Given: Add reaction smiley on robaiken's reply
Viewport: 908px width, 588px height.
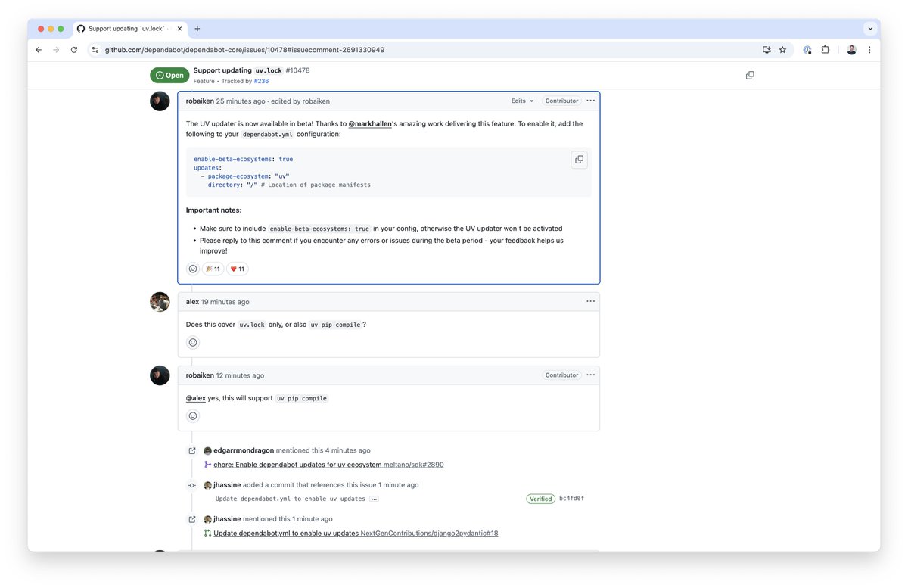Looking at the screenshot, I should point(193,415).
